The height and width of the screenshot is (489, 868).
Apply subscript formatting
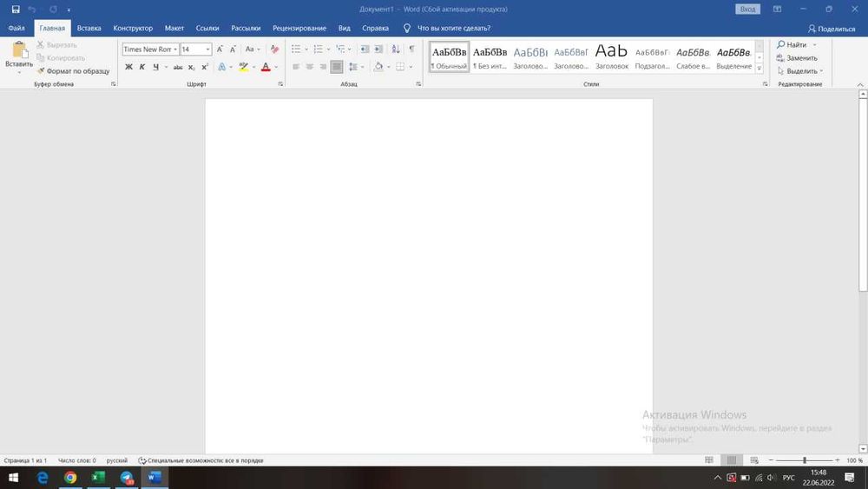[x=191, y=67]
